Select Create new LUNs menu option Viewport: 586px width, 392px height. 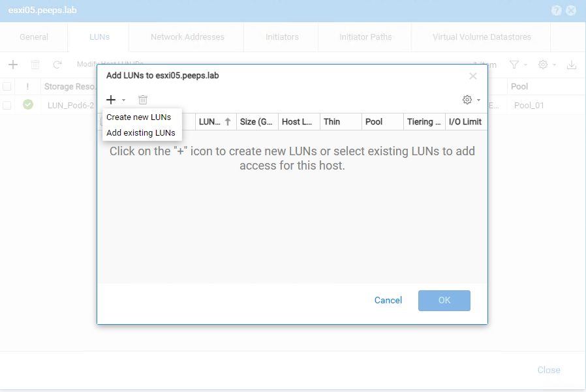(x=138, y=117)
